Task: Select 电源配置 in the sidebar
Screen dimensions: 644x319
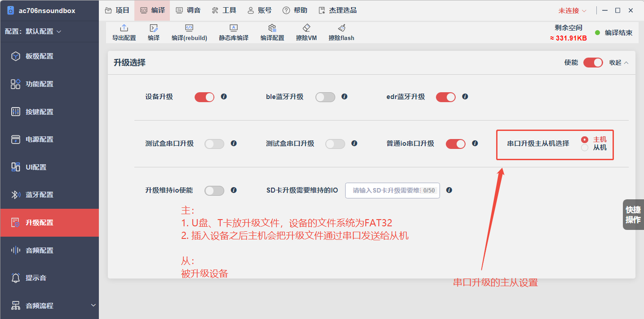Action: tap(49, 139)
